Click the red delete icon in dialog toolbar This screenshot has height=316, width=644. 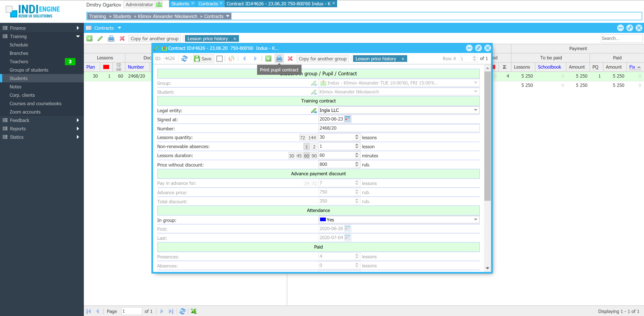click(290, 59)
